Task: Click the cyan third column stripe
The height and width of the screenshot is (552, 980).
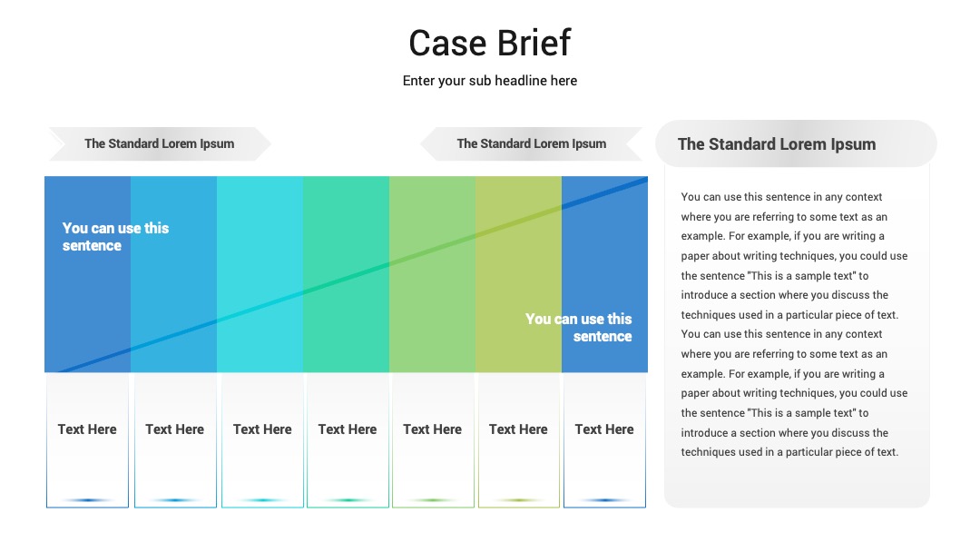Action: click(260, 274)
